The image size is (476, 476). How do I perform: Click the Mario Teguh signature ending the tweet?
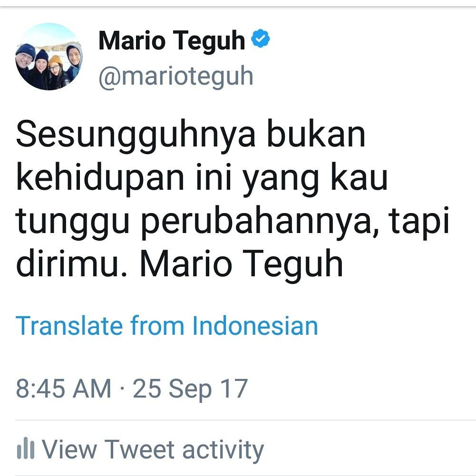coord(242,264)
